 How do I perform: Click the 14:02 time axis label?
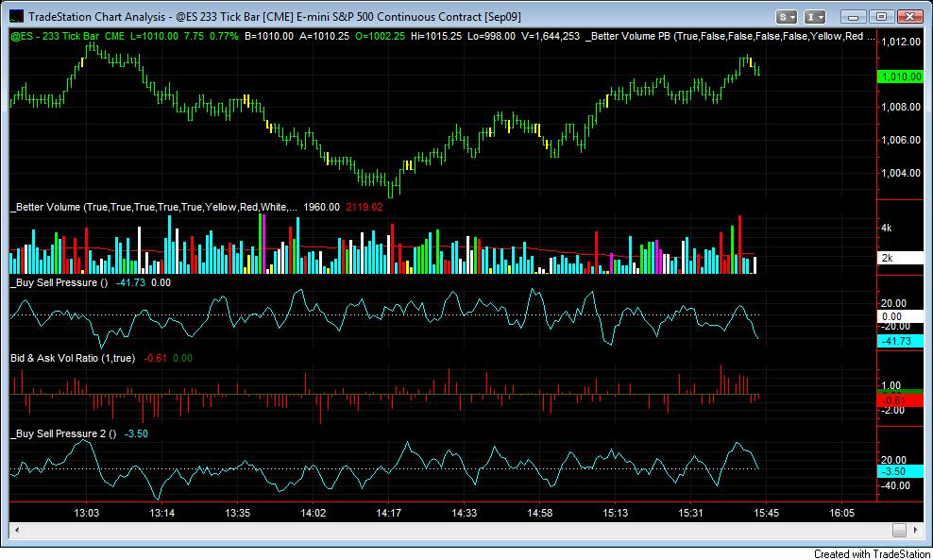coord(313,513)
